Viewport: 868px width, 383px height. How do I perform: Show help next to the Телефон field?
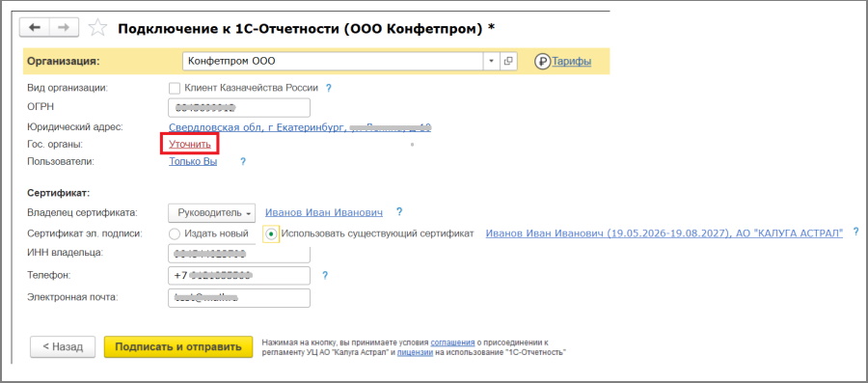tap(325, 275)
